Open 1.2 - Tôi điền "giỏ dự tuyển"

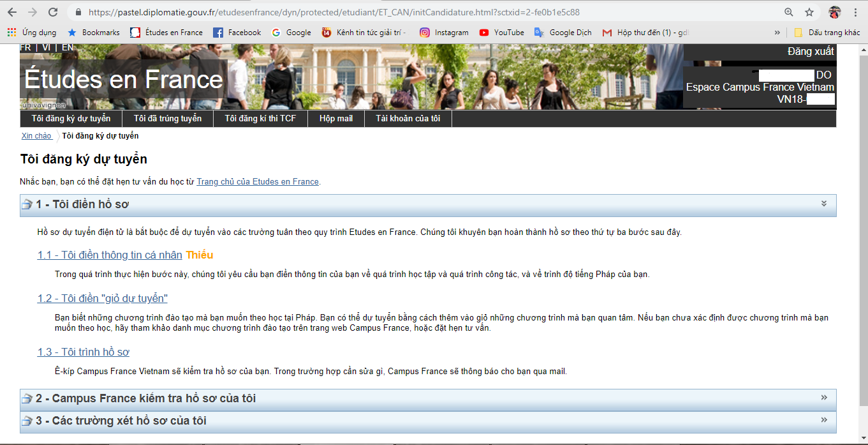tap(103, 299)
